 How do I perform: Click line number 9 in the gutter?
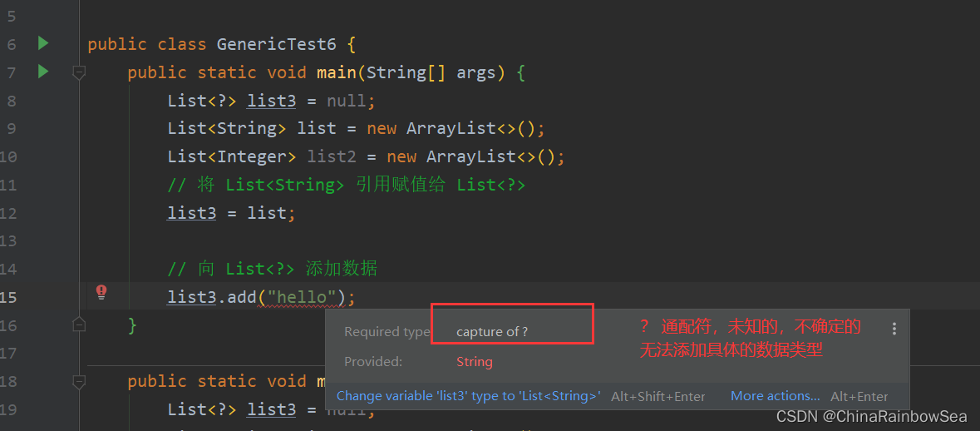click(12, 129)
